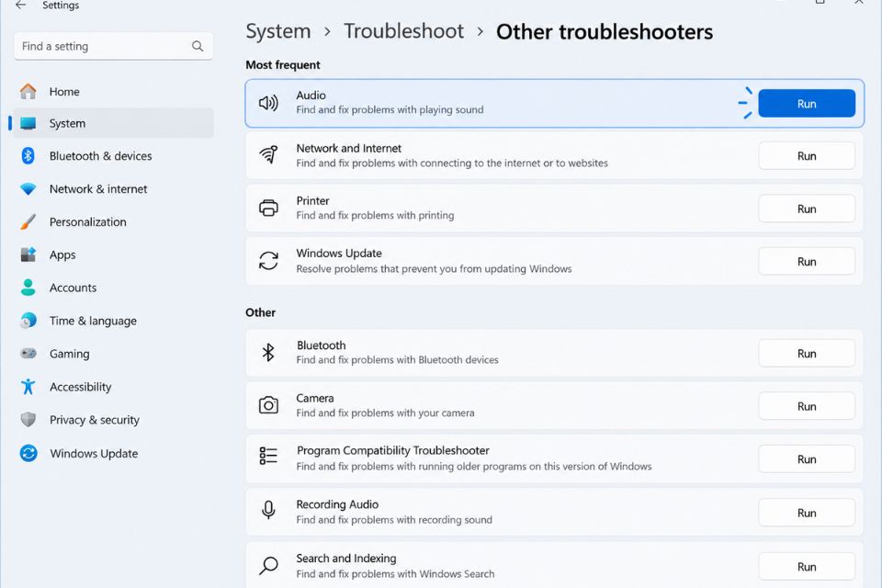This screenshot has width=882, height=588.
Task: Run the Camera troubleshooter
Action: (807, 406)
